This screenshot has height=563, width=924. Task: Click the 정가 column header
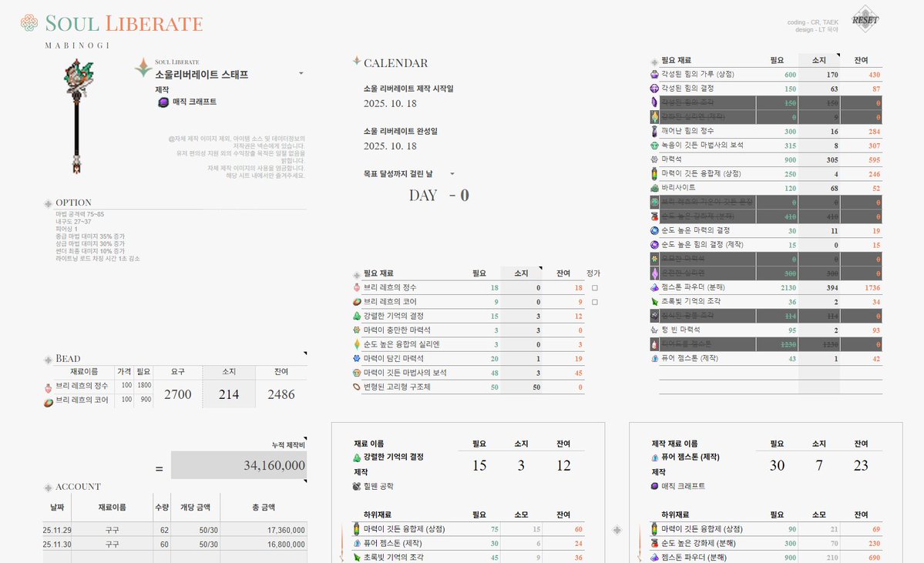click(593, 273)
